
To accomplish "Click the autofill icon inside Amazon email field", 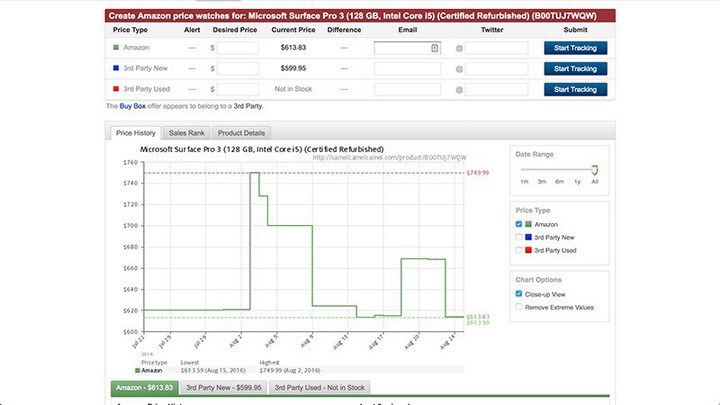I will pyautogui.click(x=434, y=48).
